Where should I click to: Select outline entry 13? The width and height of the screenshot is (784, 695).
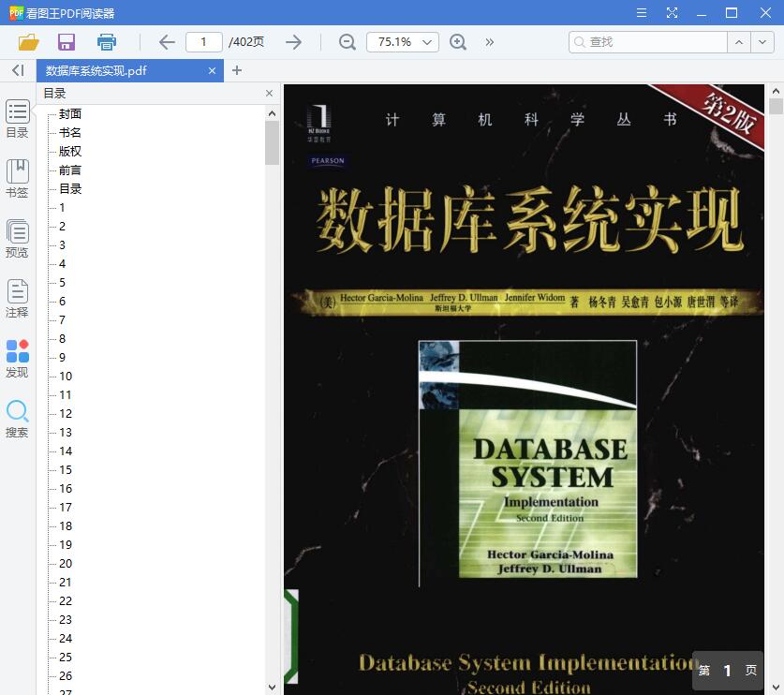(66, 433)
